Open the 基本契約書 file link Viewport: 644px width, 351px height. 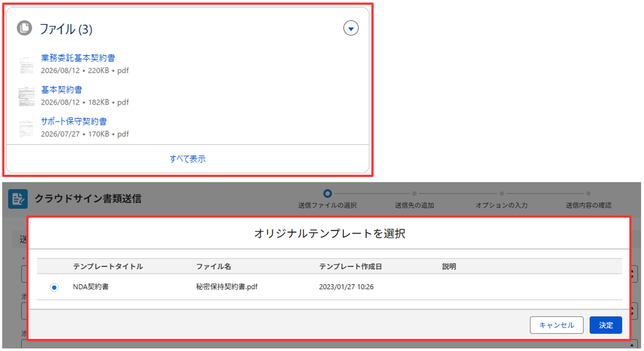[x=61, y=90]
